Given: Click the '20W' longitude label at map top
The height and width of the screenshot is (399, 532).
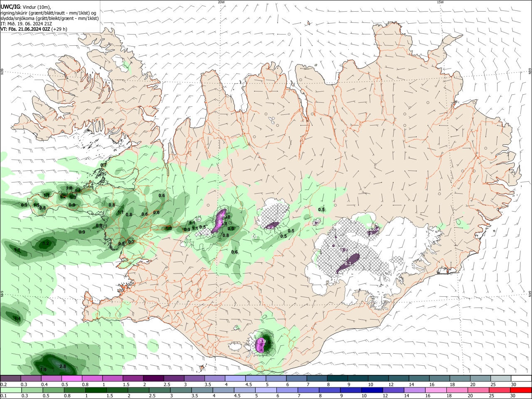Looking at the screenshot, I should (221, 2).
